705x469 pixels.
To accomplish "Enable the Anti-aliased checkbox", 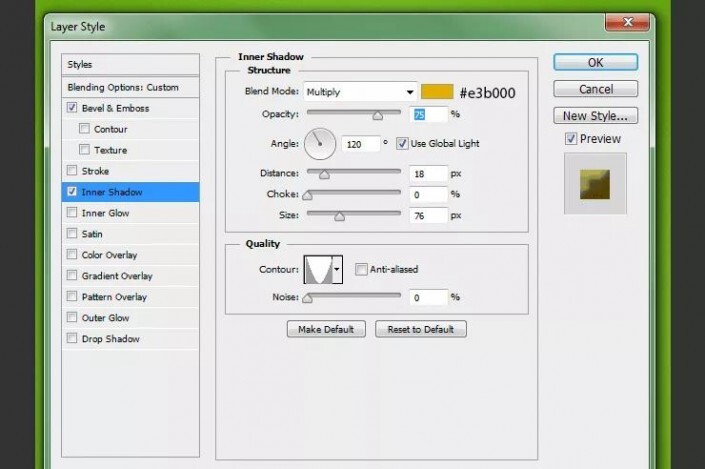I will [x=361, y=269].
